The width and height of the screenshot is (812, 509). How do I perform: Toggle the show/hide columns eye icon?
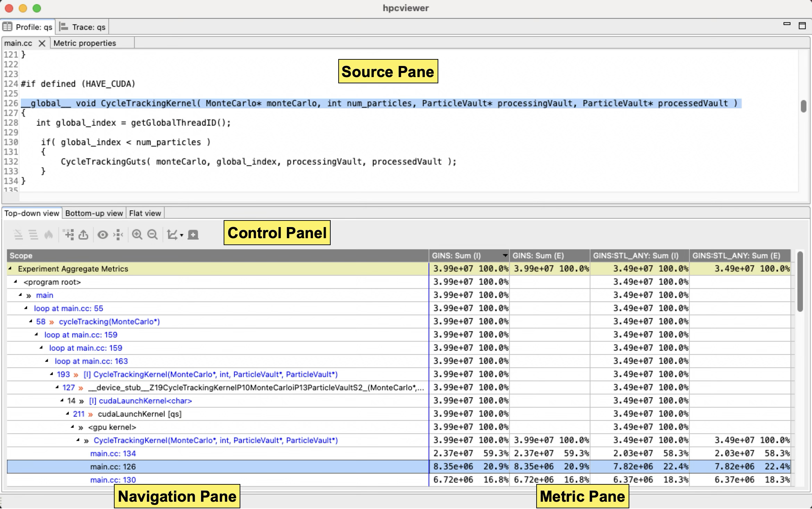click(102, 235)
